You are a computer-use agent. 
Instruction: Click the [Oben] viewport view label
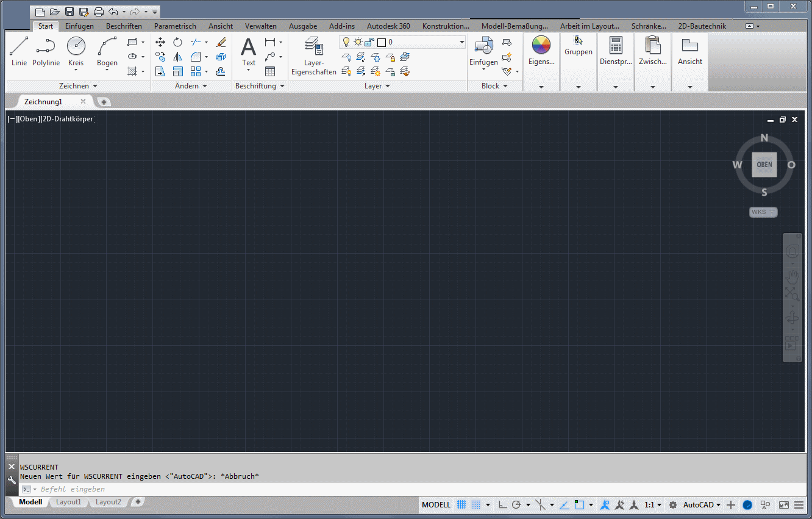(29, 119)
